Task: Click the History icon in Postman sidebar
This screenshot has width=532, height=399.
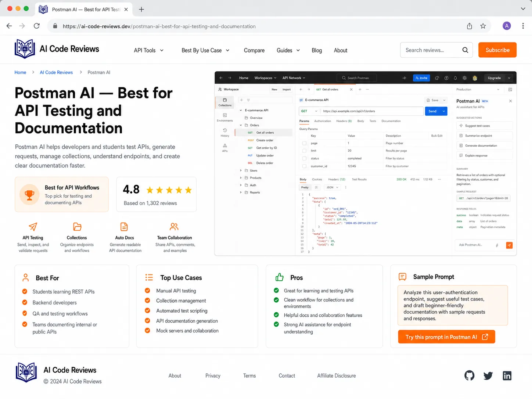Action: pyautogui.click(x=225, y=130)
